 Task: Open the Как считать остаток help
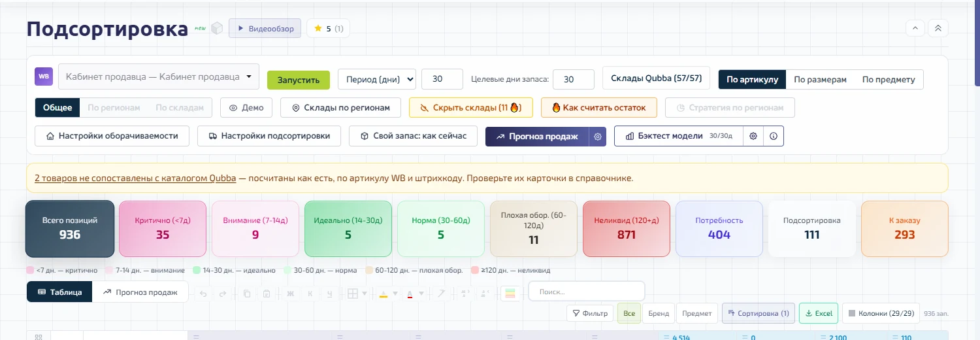pyautogui.click(x=598, y=108)
